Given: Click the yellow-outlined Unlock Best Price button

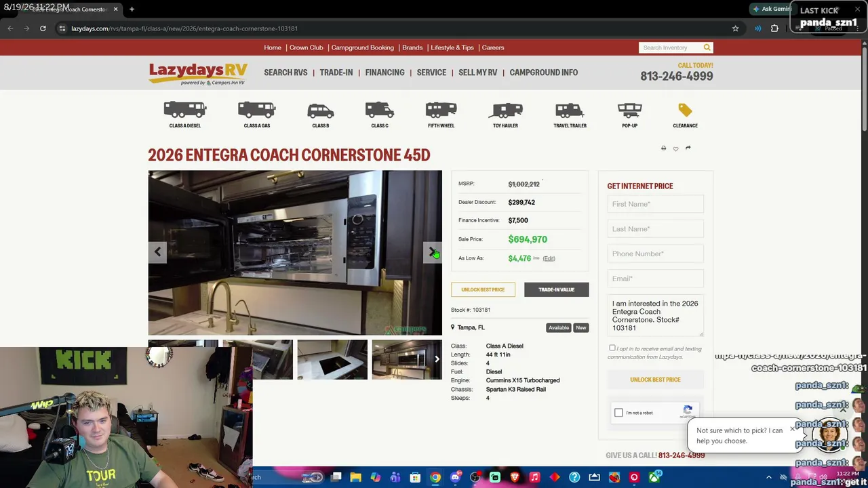Looking at the screenshot, I should (x=483, y=289).
